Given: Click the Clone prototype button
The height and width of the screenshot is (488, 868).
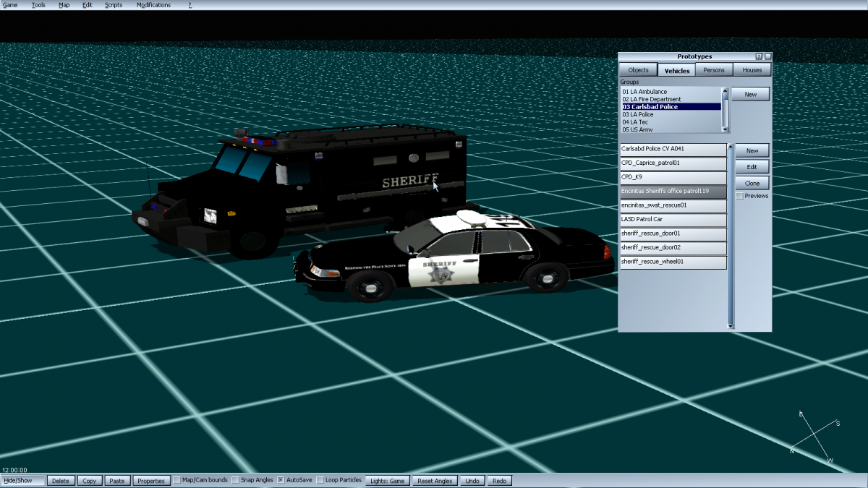Looking at the screenshot, I should [x=752, y=184].
